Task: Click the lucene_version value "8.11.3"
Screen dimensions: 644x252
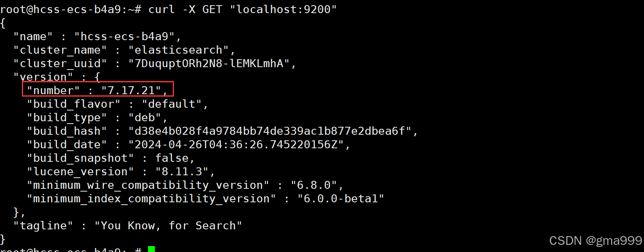Action: (182, 172)
